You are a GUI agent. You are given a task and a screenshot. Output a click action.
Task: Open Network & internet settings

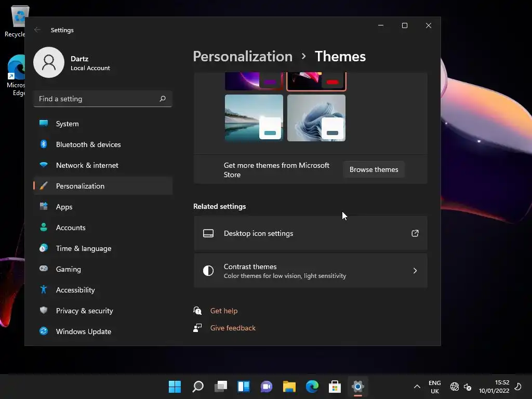(x=103, y=165)
